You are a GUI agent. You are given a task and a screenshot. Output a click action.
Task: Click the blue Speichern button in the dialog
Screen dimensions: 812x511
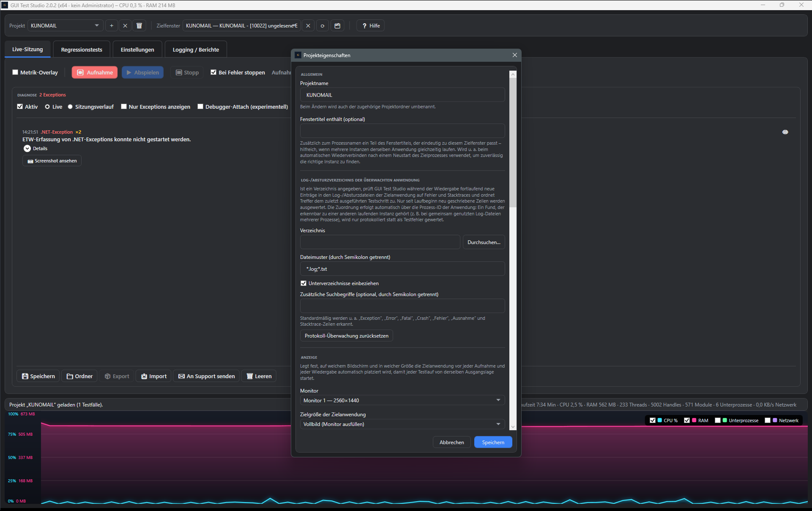point(493,442)
